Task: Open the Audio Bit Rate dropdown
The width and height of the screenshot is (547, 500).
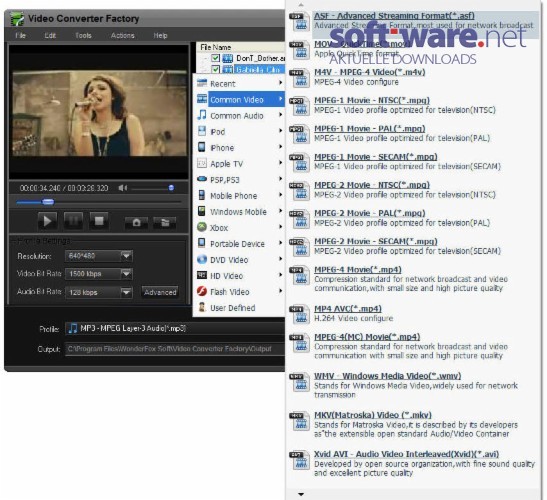Action: (x=127, y=292)
